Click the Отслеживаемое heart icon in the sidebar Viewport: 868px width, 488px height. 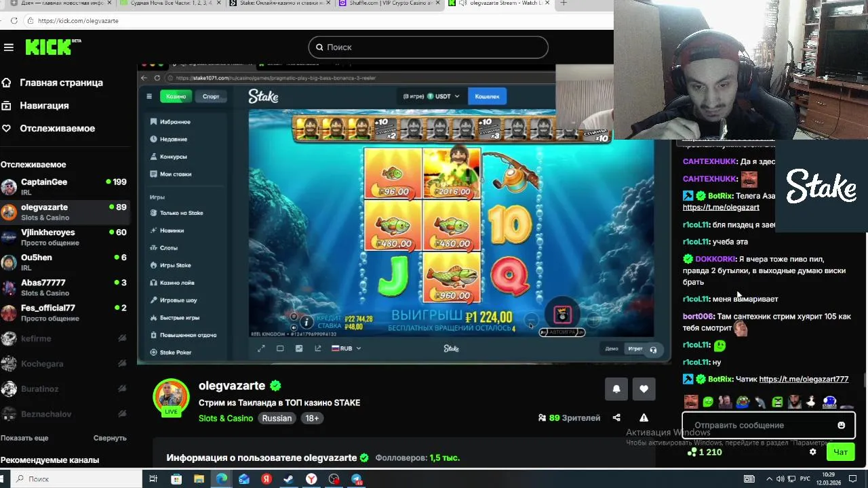coord(6,128)
